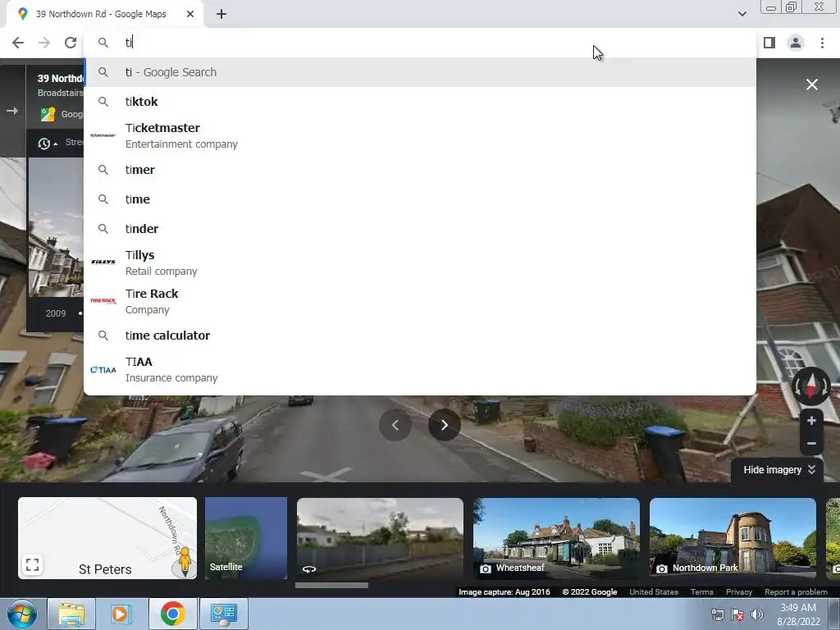
Task: Open the Wheatsheaf photo thumbnail
Action: tap(556, 538)
